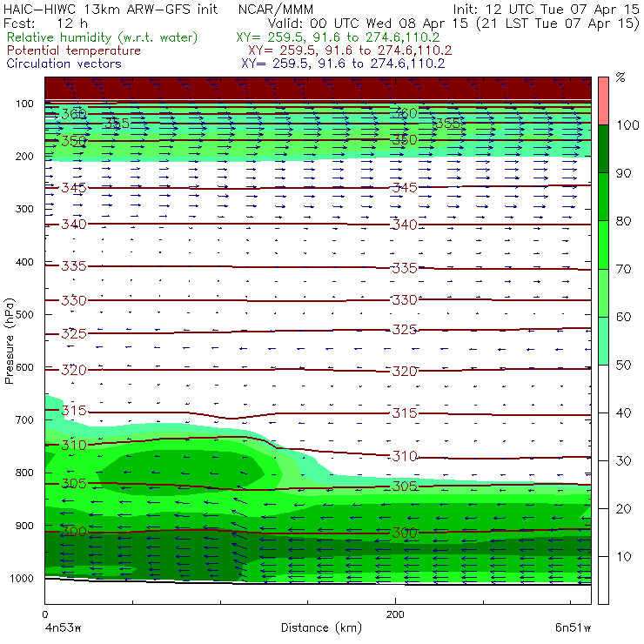Click the 'Distance (km)' axis title
The height and width of the screenshot is (644, 644).
pos(321,627)
